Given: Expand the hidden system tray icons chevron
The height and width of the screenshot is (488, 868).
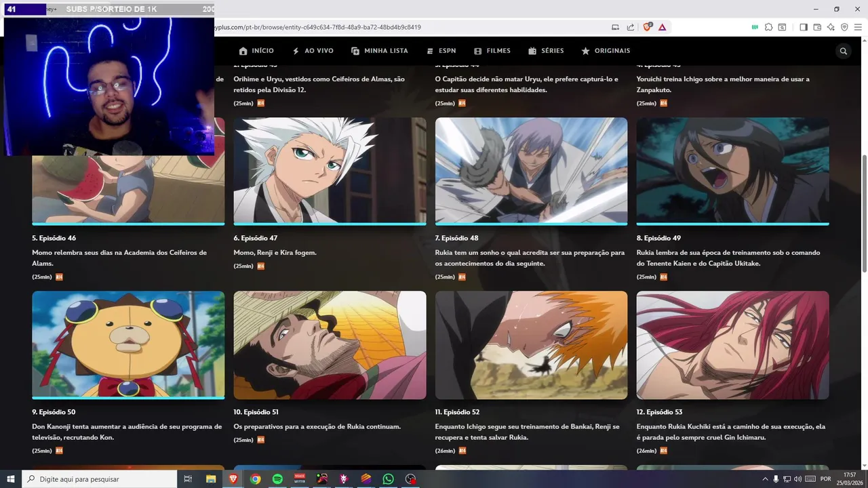Looking at the screenshot, I should [x=766, y=479].
